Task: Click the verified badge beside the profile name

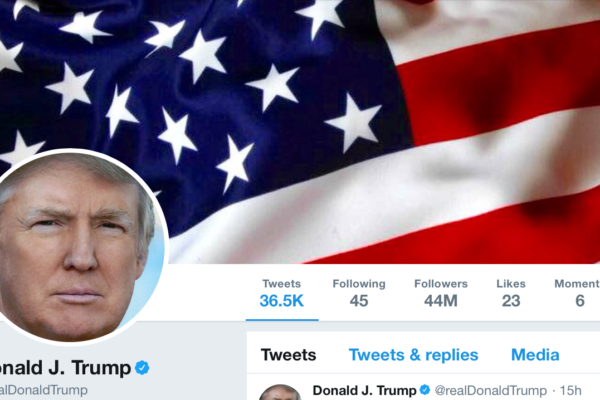Action: (x=142, y=367)
